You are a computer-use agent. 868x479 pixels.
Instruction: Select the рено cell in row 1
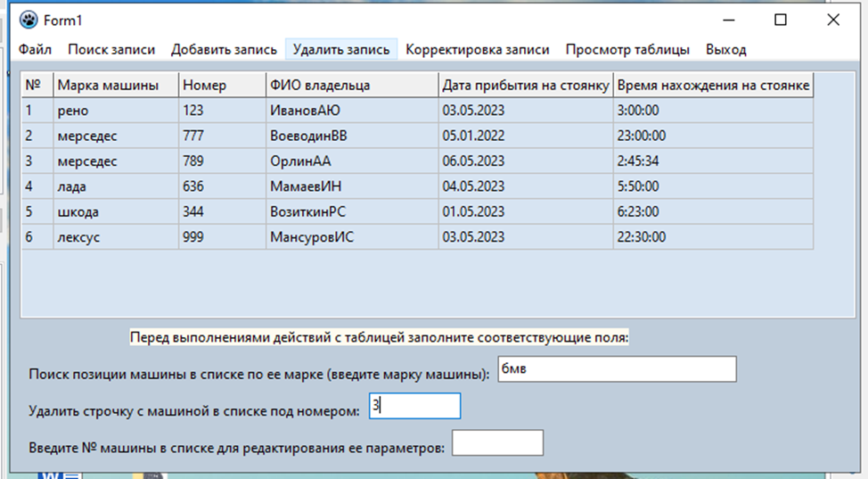pos(73,111)
